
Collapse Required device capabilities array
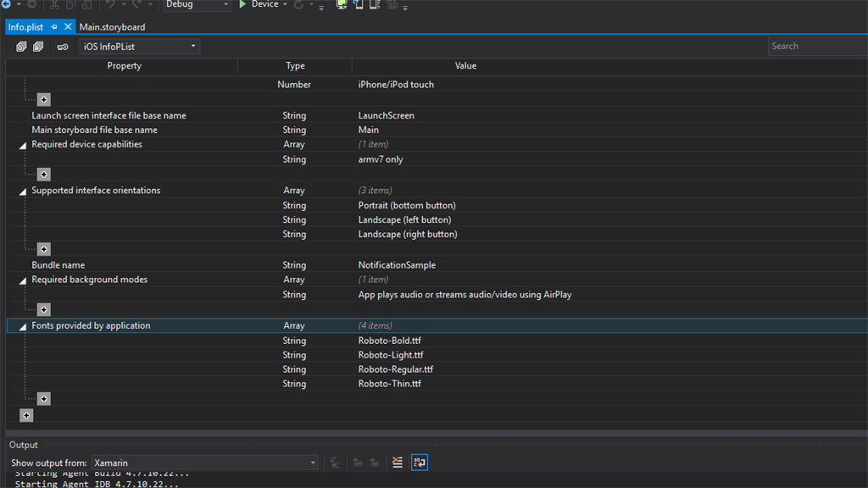click(23, 145)
